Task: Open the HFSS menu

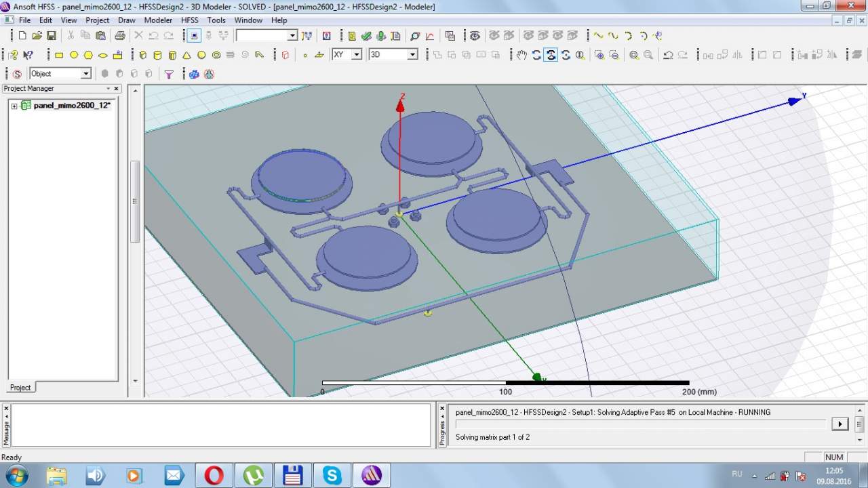Action: click(x=190, y=20)
